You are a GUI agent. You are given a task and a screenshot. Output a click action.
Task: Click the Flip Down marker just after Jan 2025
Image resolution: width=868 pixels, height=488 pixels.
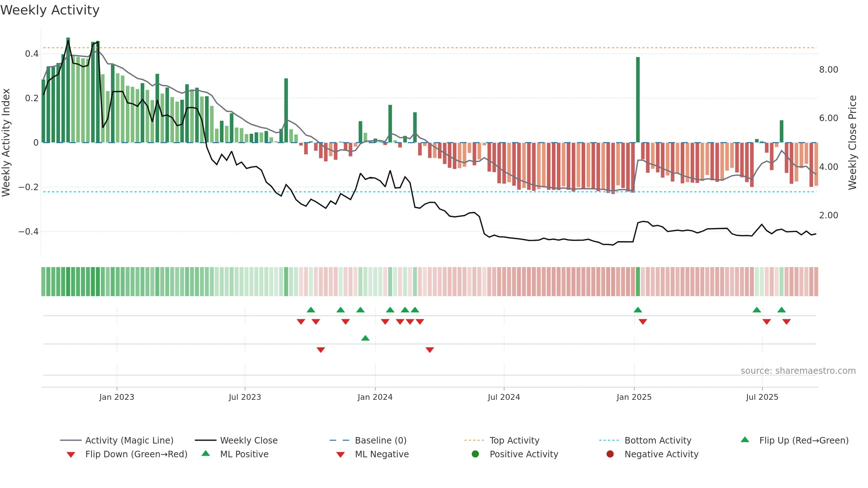[x=643, y=322]
